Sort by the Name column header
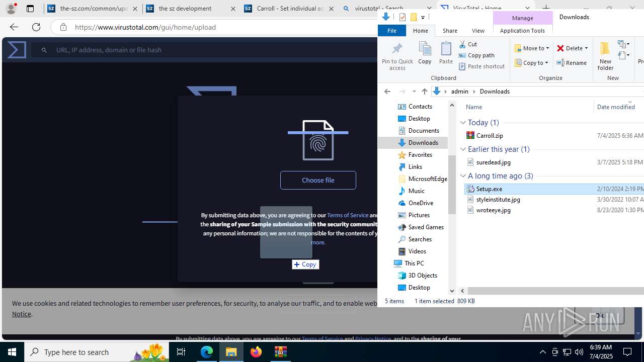This screenshot has height=362, width=644. click(x=473, y=107)
